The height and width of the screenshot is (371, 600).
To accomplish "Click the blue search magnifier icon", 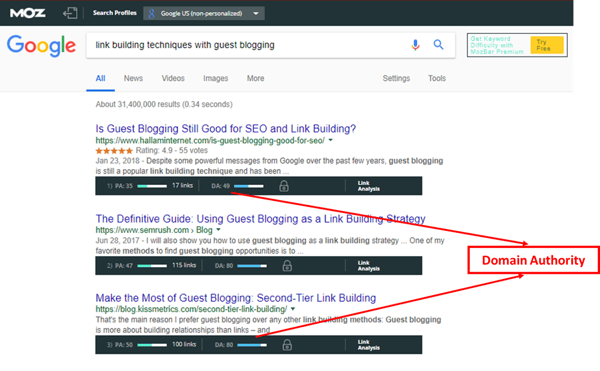I will pyautogui.click(x=439, y=45).
